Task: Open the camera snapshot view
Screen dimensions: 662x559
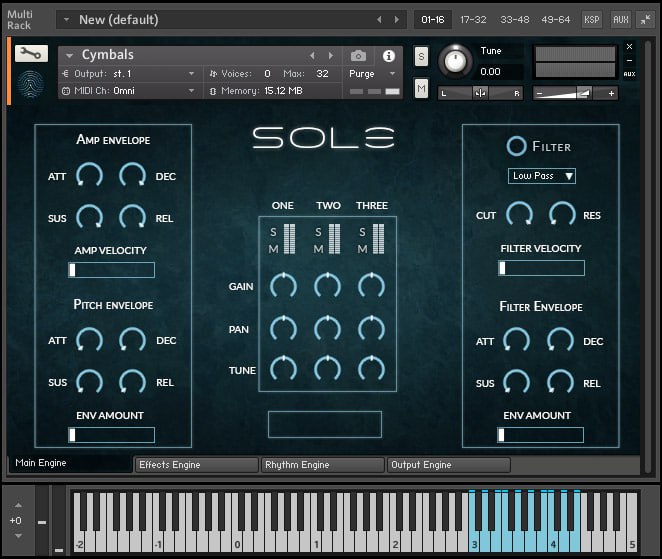Action: [358, 56]
